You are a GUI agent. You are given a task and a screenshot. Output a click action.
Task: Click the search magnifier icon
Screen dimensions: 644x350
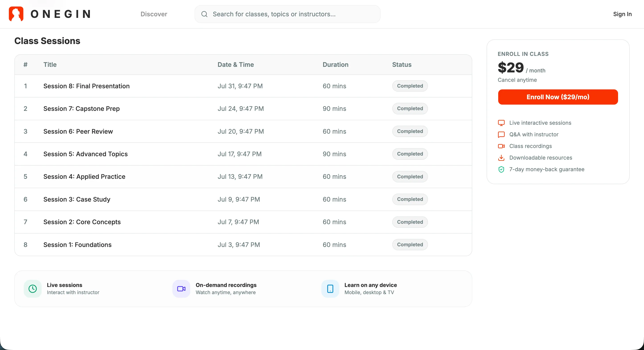[x=204, y=14]
